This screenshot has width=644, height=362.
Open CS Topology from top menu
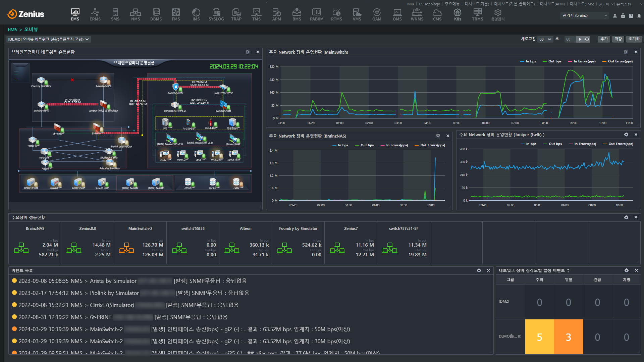point(429,4)
